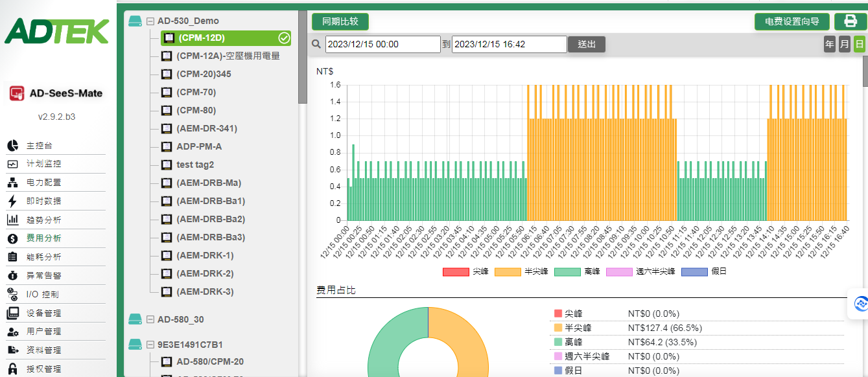This screenshot has width=868, height=377.
Task: Click the 主控台 dashboard icon
Action: pyautogui.click(x=12, y=146)
